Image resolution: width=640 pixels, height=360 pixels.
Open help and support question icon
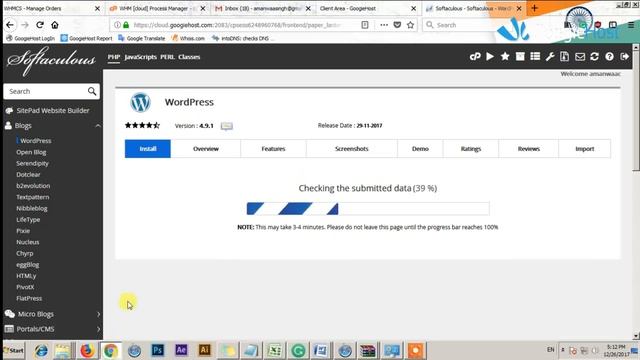point(609,57)
